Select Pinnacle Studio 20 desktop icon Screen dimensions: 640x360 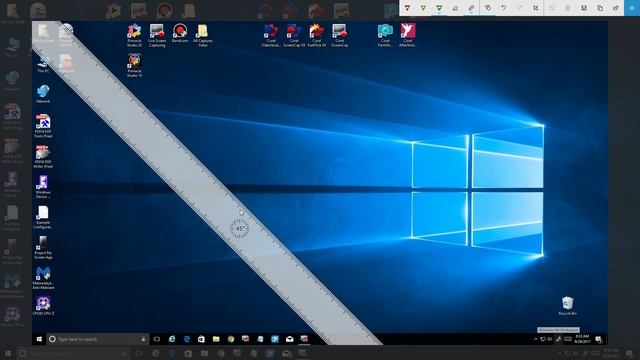point(134,35)
